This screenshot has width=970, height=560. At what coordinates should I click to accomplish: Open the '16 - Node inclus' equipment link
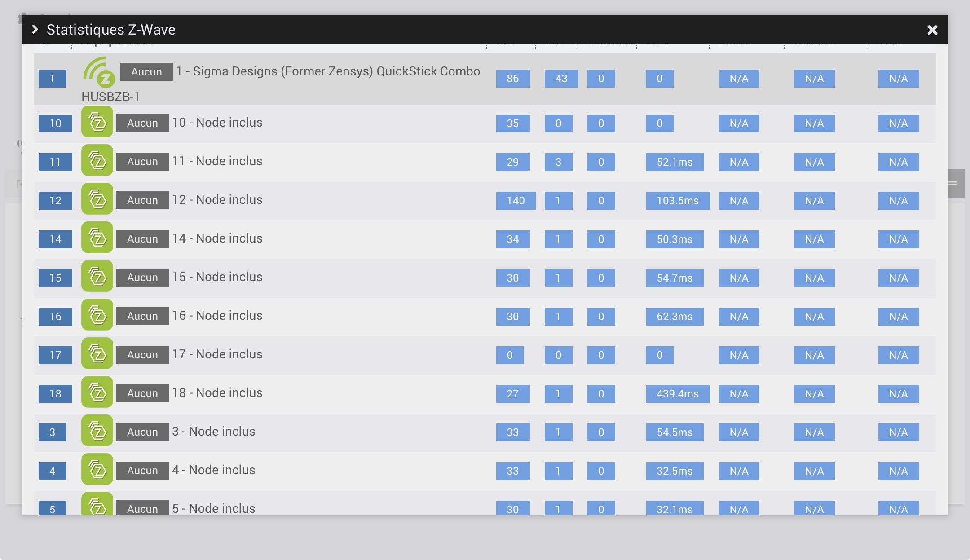pos(217,316)
